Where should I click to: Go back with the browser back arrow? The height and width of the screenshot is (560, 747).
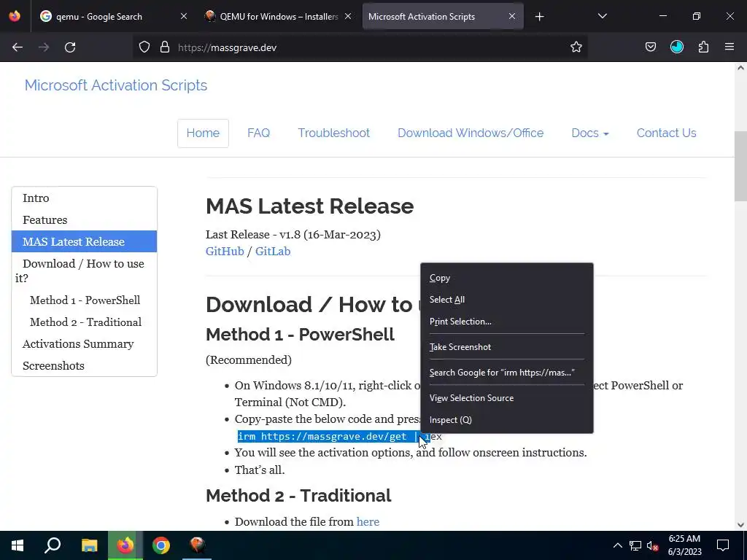(x=18, y=47)
